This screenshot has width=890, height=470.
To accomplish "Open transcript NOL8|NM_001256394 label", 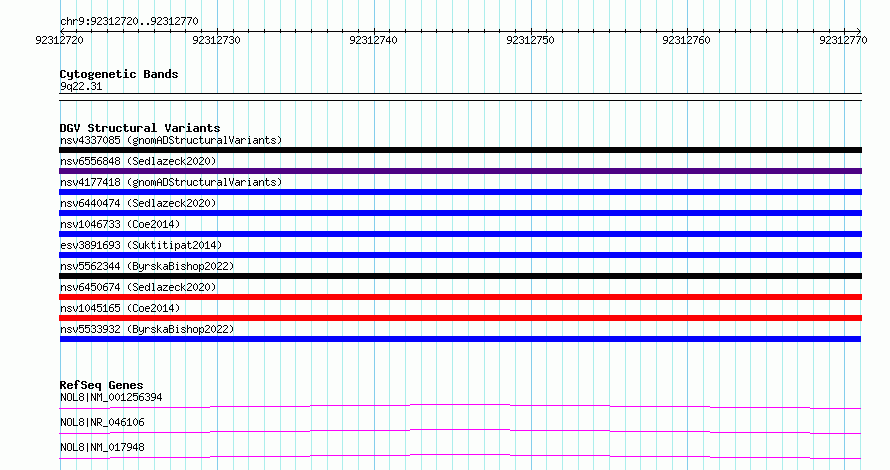I will 111,397.
